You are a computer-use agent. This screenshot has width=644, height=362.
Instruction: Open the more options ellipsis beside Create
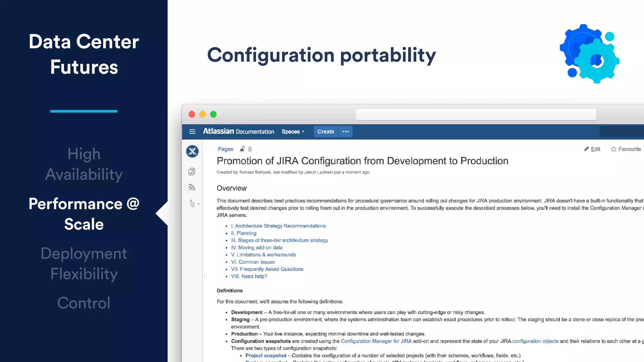click(346, 132)
